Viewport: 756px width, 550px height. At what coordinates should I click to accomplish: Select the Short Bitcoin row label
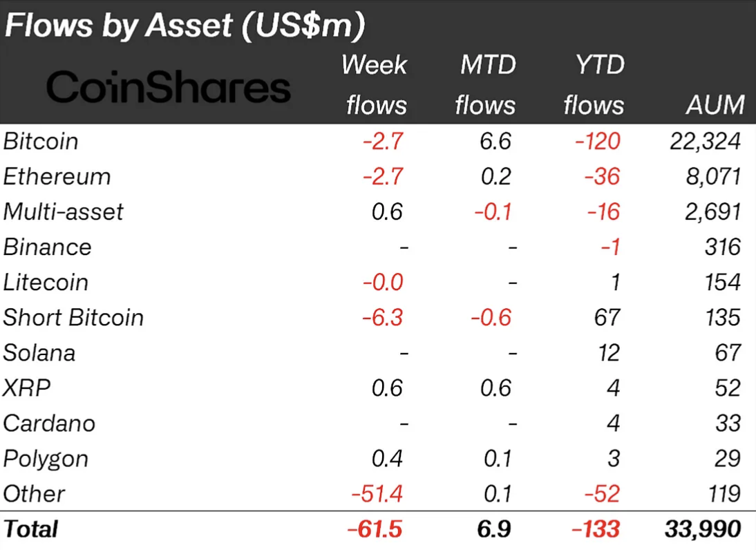click(x=73, y=317)
